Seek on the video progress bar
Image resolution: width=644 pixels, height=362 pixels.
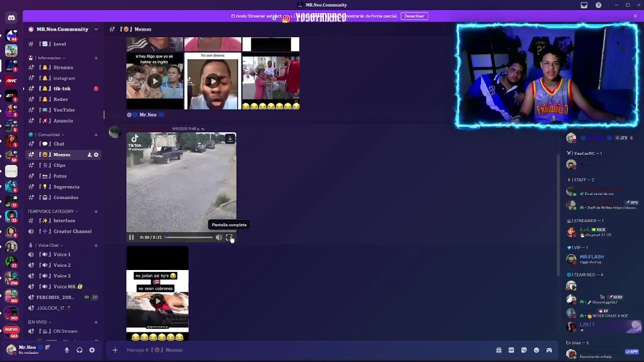pos(188,237)
